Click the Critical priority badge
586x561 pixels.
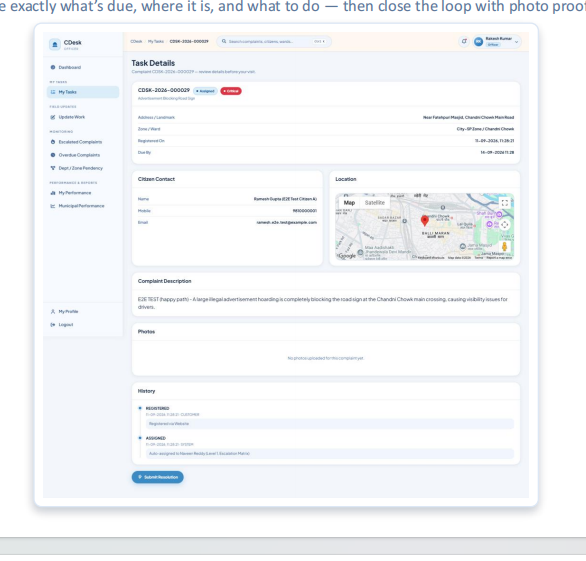[231, 91]
